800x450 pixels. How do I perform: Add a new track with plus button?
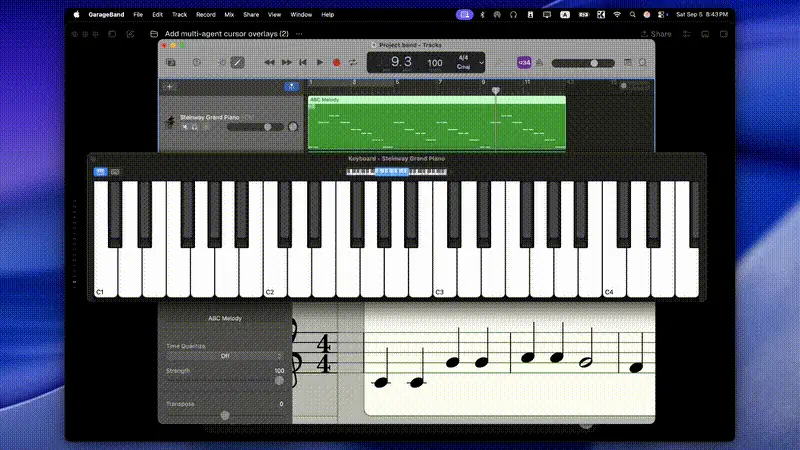[170, 87]
